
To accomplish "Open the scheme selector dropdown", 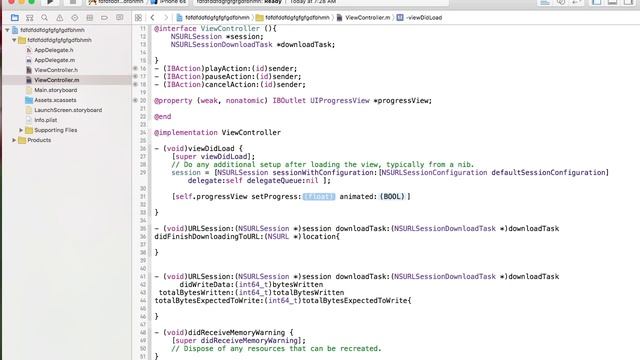I will click(x=116, y=2).
